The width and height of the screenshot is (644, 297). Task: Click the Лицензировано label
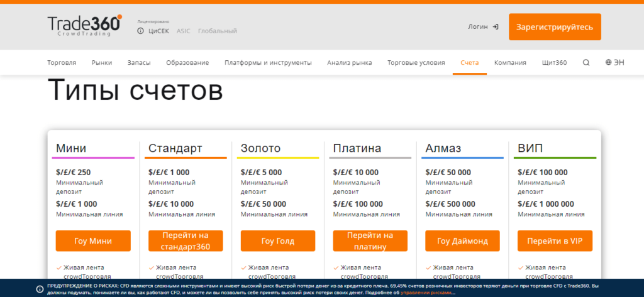point(153,22)
